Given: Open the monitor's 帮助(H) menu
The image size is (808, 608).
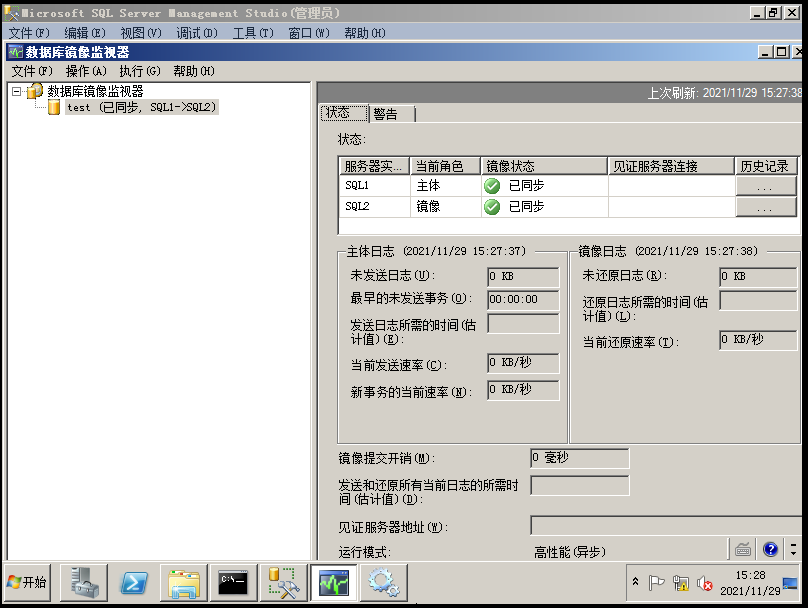Looking at the screenshot, I should [x=194, y=71].
